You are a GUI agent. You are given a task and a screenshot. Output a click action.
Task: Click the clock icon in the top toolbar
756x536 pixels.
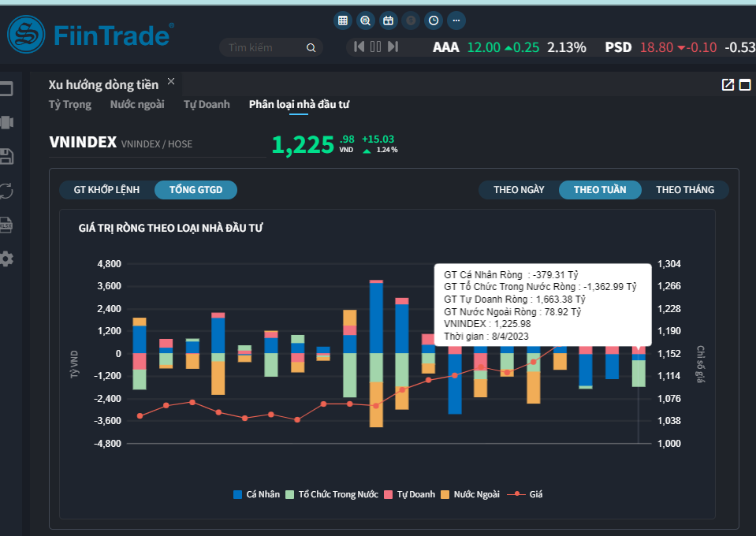click(x=433, y=20)
